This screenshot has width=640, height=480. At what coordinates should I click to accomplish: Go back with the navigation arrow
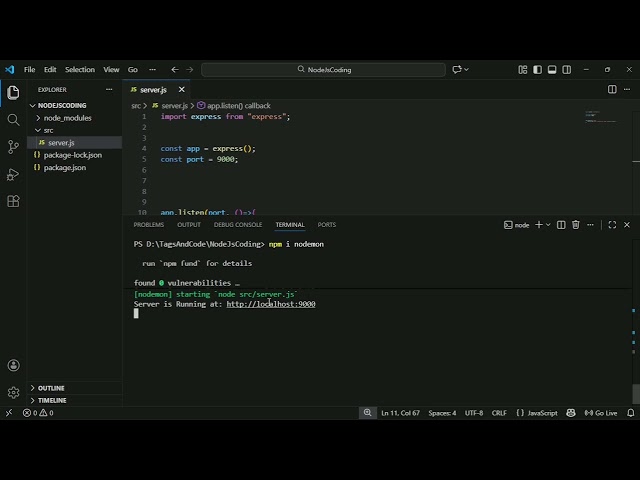[x=175, y=70]
